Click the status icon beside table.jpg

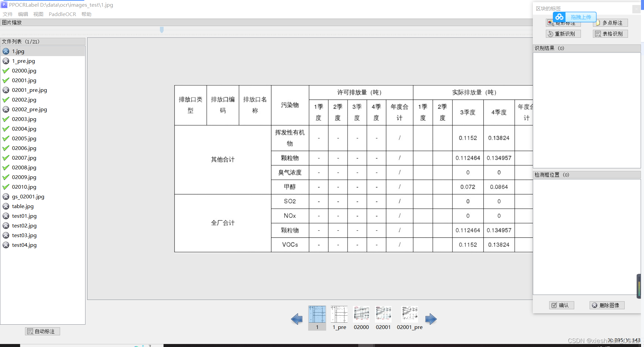6,206
